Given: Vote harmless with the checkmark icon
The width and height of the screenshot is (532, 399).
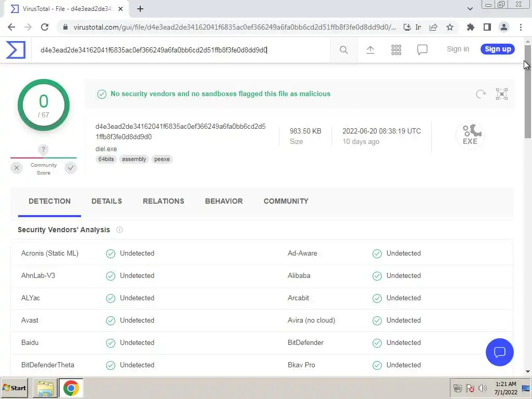Looking at the screenshot, I should (71, 168).
